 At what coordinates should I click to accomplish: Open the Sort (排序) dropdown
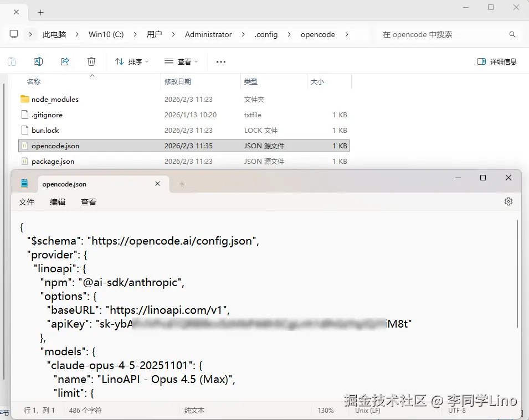tap(132, 61)
